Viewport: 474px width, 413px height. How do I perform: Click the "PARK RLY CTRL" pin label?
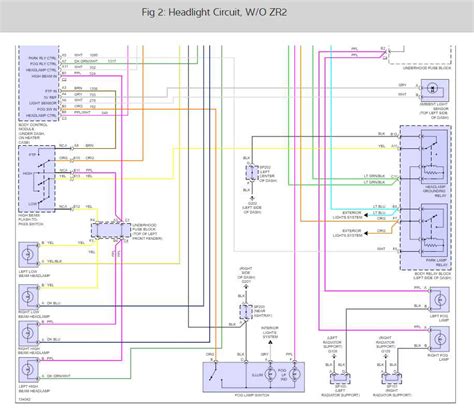coord(43,58)
